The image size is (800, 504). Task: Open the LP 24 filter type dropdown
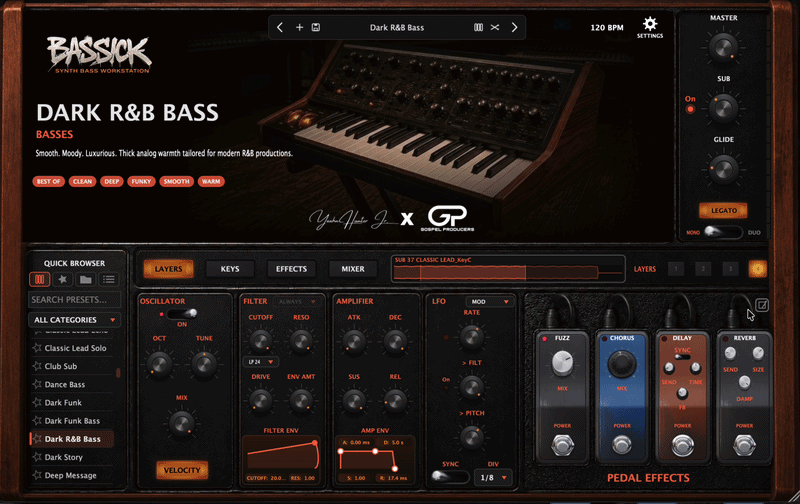click(x=261, y=362)
